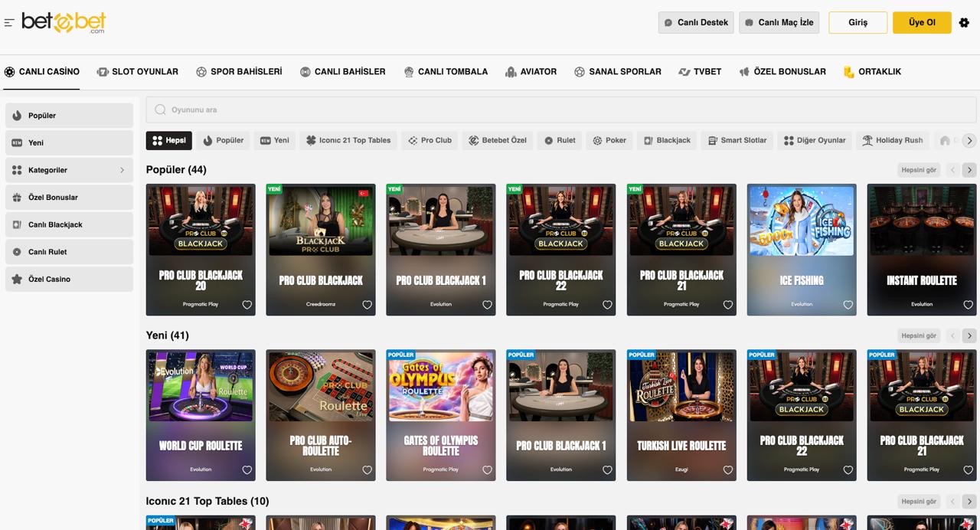Screen dimensions: 980x530
Task: Click the Oyununu ara search field
Action: (561, 110)
